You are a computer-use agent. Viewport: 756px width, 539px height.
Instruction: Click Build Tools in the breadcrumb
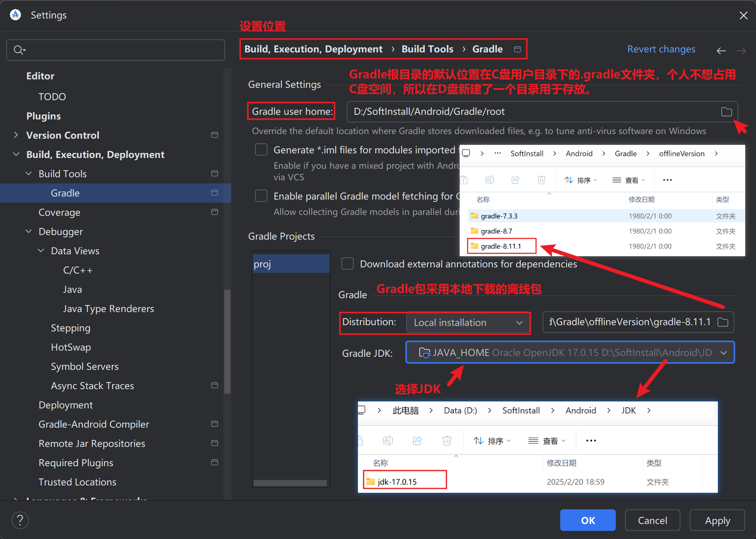pos(428,49)
